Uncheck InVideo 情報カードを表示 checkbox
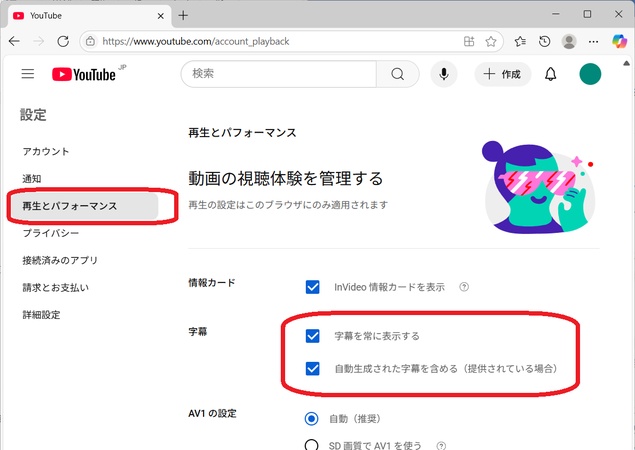The height and width of the screenshot is (450, 635). pyautogui.click(x=312, y=287)
